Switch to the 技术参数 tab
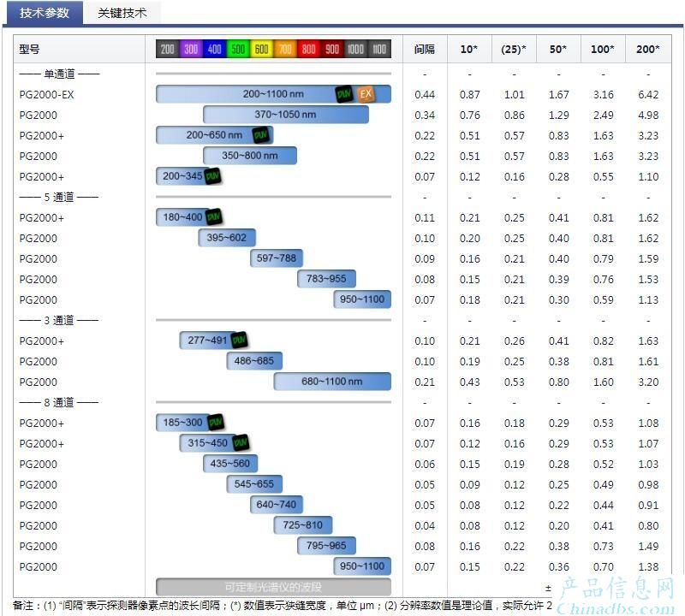The width and height of the screenshot is (685, 616). point(45,13)
